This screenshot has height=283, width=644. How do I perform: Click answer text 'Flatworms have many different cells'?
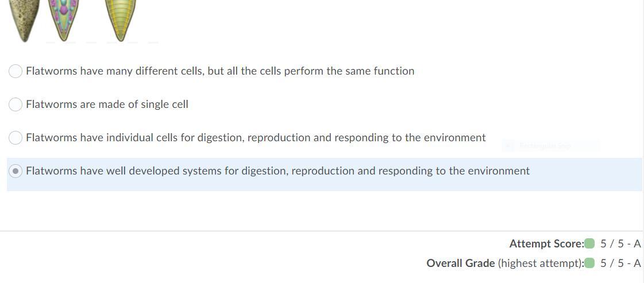pos(219,71)
